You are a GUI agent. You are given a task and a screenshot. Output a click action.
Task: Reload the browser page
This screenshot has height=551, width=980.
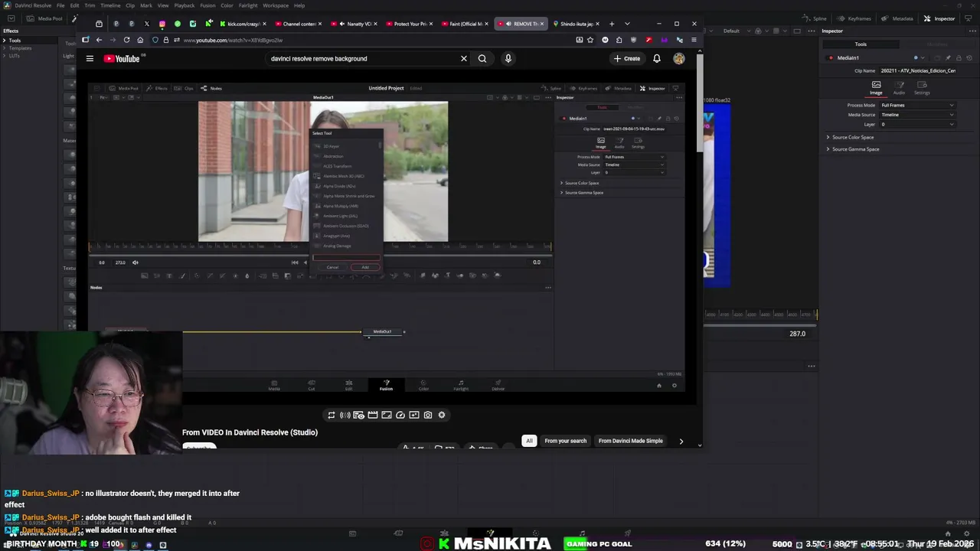(x=126, y=40)
